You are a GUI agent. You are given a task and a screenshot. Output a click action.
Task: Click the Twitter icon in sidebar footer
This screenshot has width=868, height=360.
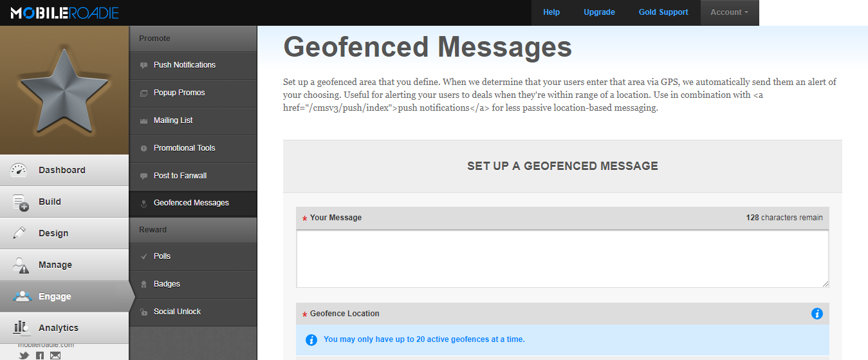(24, 355)
